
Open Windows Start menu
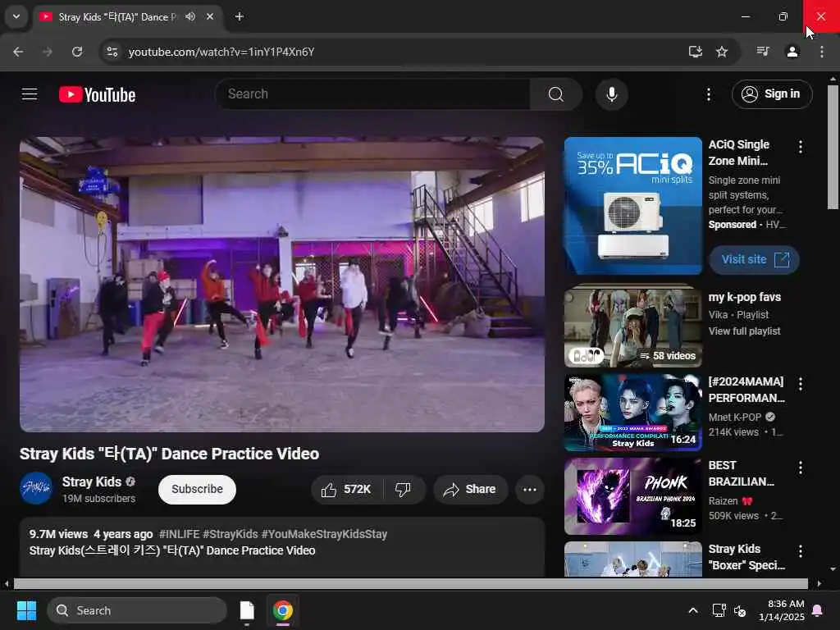[x=26, y=610]
